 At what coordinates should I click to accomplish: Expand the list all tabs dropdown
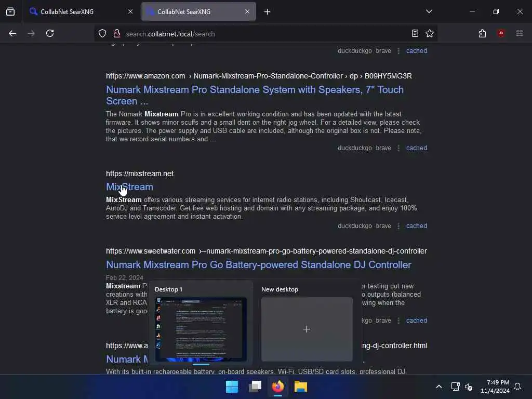click(429, 11)
